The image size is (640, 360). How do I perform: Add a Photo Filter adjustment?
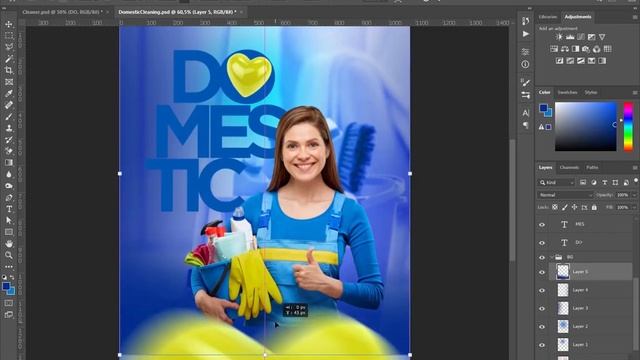coord(586,49)
